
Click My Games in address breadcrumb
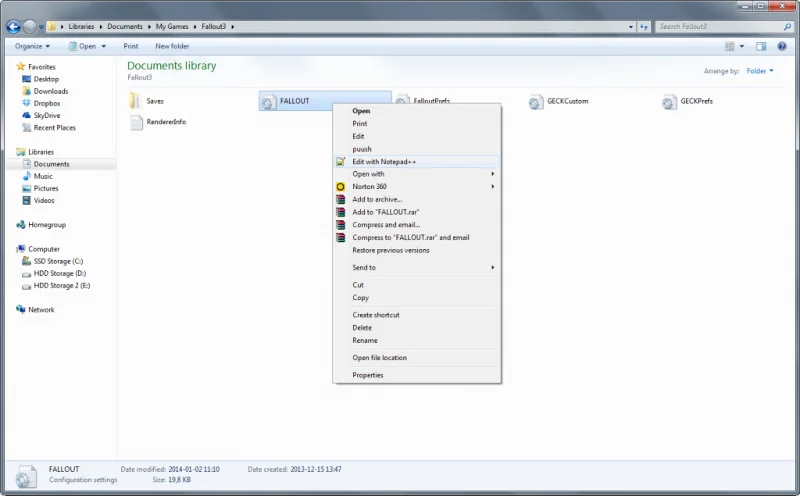point(172,27)
